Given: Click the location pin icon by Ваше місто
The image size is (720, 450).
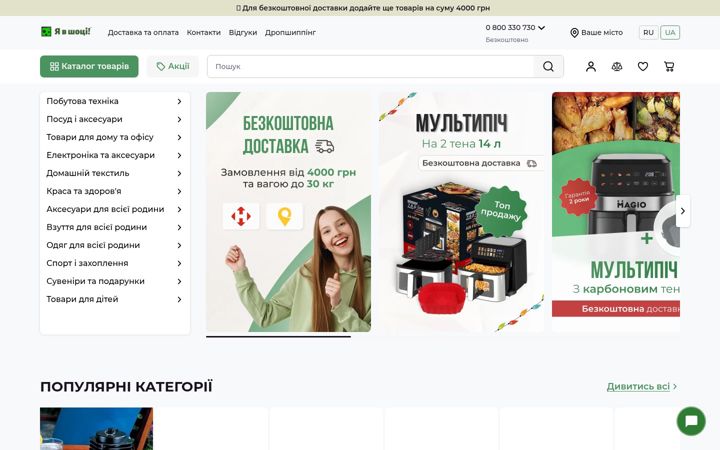Looking at the screenshot, I should (x=574, y=33).
